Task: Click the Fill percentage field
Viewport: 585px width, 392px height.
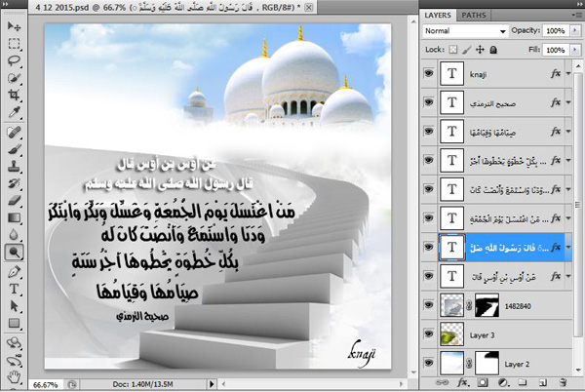Action: [x=555, y=47]
